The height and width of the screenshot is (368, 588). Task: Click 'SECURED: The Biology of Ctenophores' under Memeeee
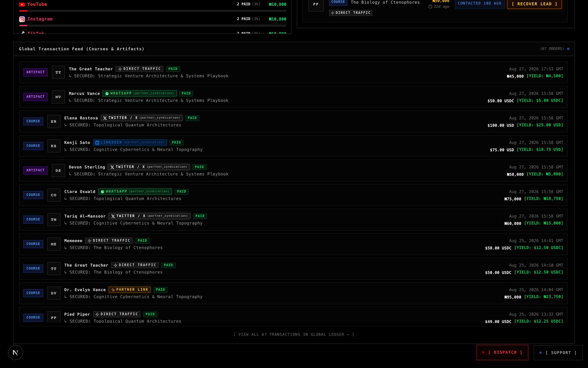116,248
